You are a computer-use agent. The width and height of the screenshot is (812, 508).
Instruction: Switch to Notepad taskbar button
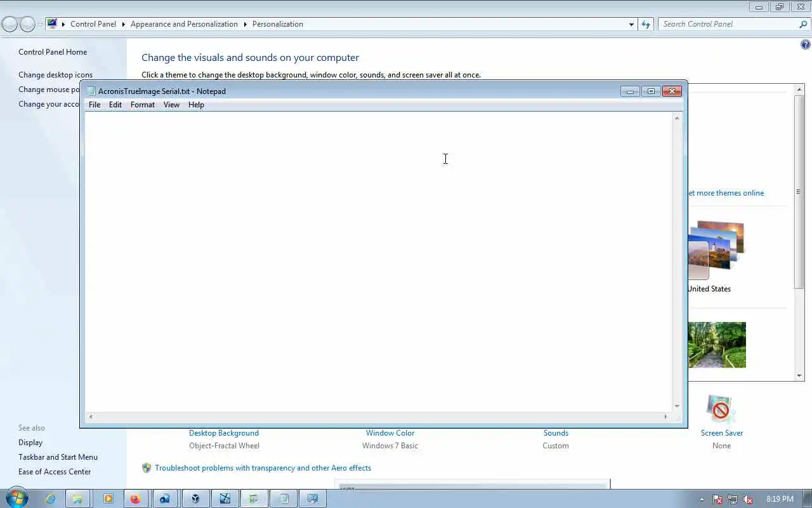coord(284,498)
